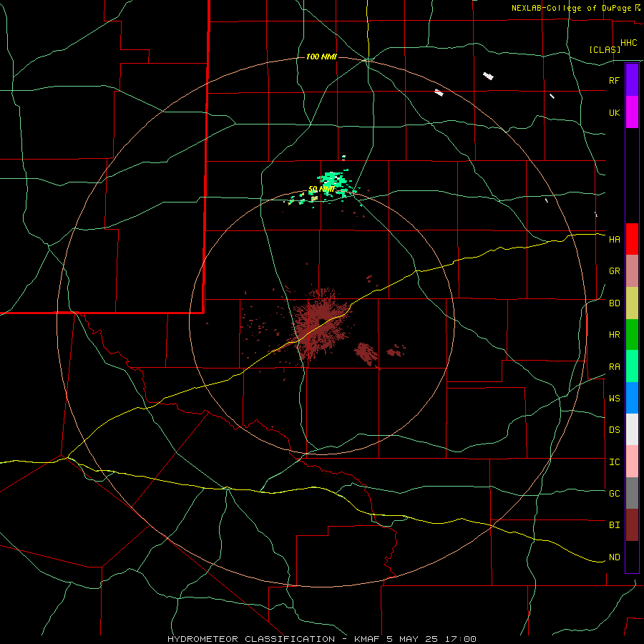The width and height of the screenshot is (644, 644).
Task: Click the IC legend label
Action: coord(614,462)
